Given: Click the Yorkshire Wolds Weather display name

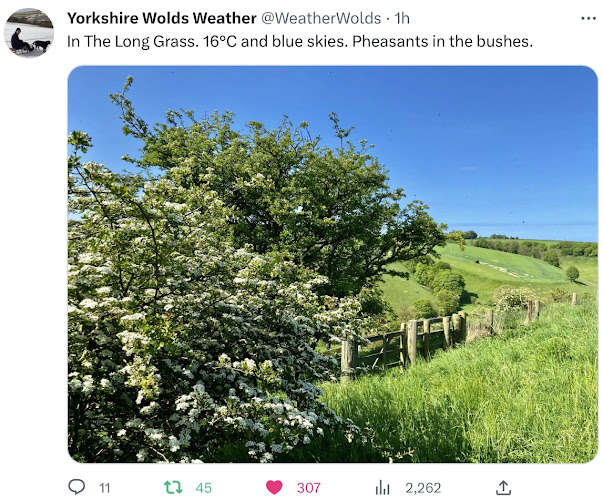Looking at the screenshot, I should 162,18.
